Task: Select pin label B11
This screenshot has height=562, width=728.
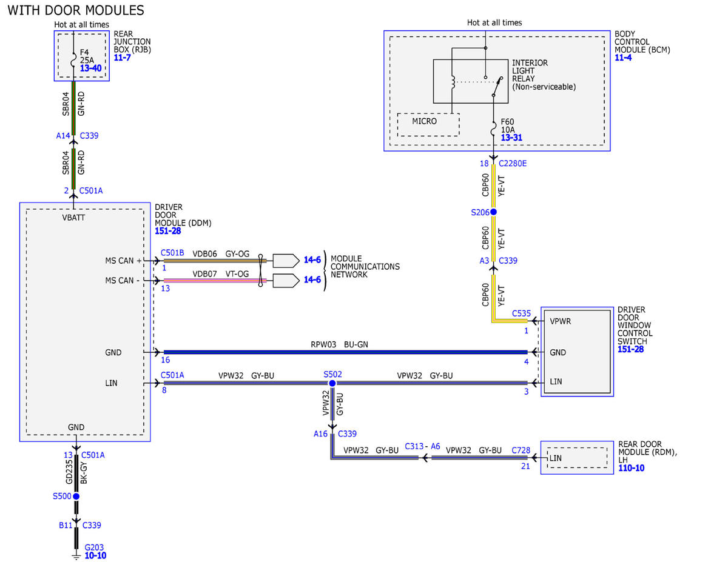Action: point(66,525)
